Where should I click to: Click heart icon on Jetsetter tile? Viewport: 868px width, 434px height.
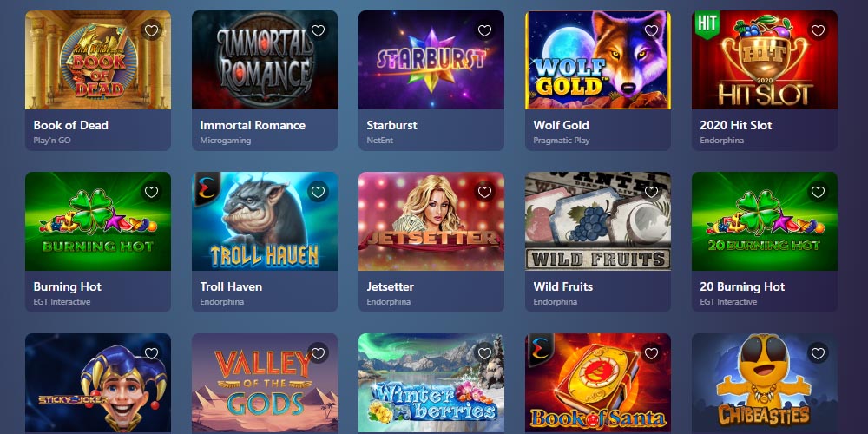pos(485,192)
